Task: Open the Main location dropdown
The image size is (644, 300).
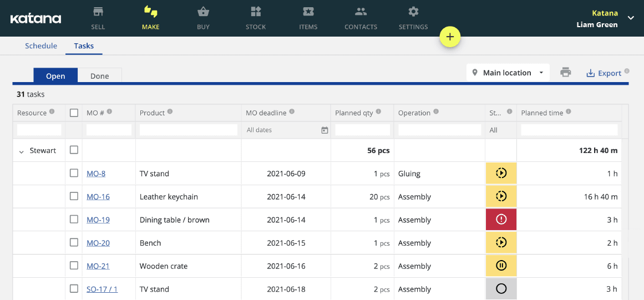Action: coord(508,73)
